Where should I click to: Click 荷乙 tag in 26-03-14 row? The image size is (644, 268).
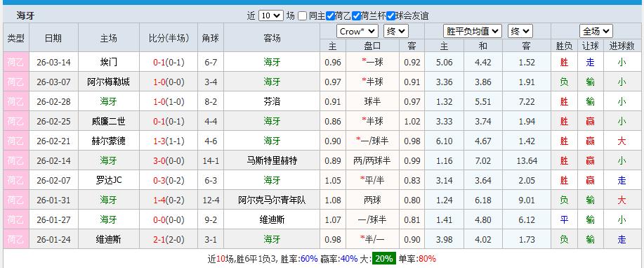tap(16, 63)
